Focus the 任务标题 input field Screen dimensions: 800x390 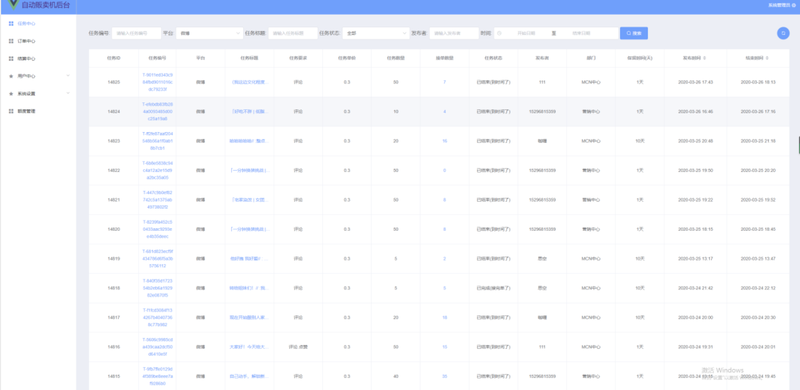click(x=292, y=33)
